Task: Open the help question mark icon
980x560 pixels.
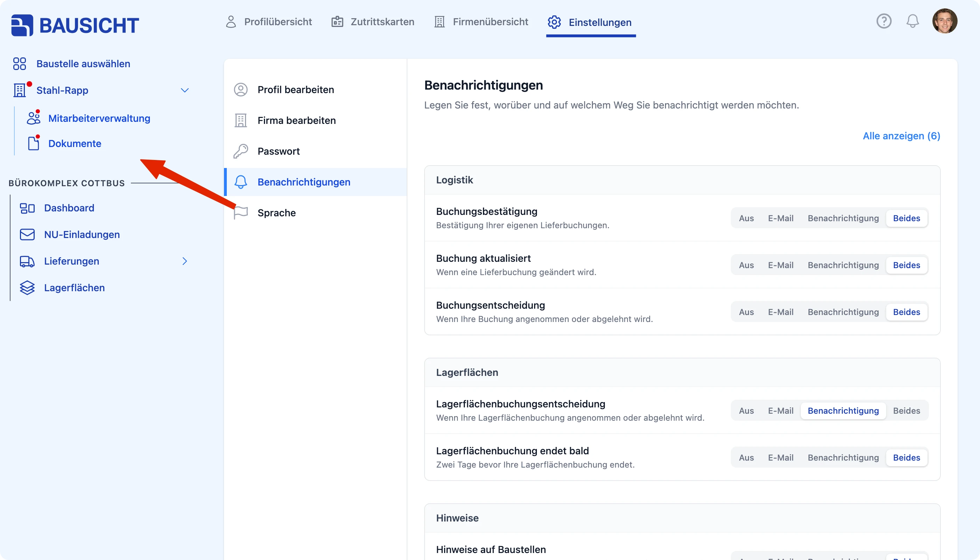Action: [x=884, y=21]
